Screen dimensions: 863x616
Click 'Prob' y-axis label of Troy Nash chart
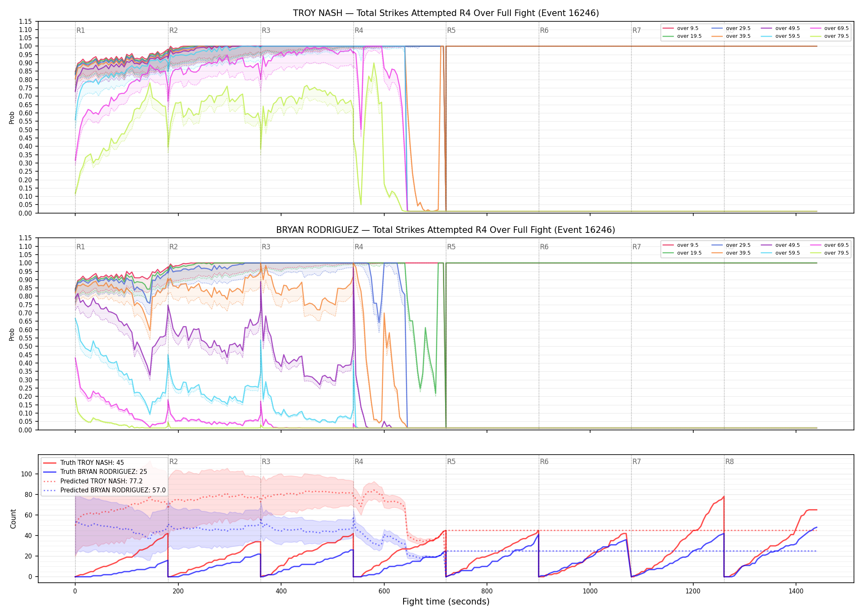click(x=12, y=117)
